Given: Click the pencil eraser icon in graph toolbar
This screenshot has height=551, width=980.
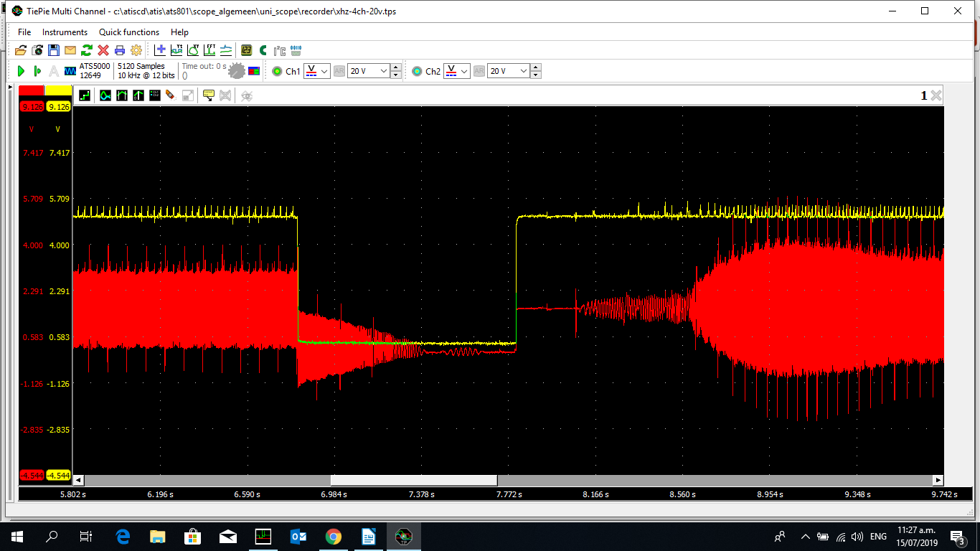Looking at the screenshot, I should (x=170, y=95).
